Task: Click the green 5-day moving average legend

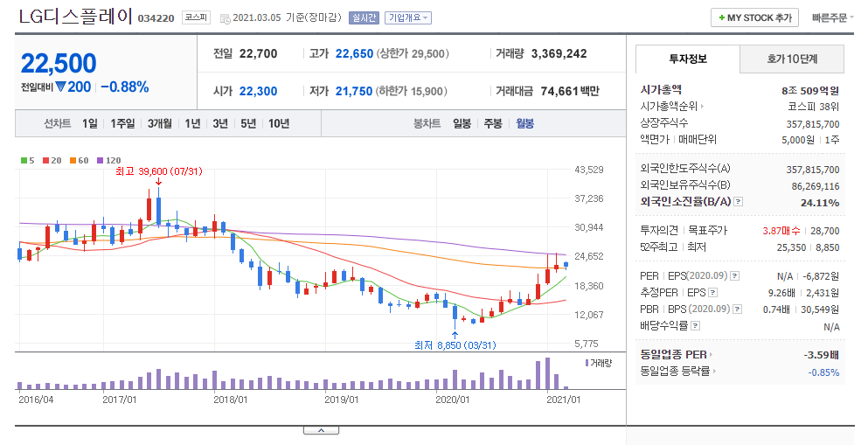Action: [28, 161]
